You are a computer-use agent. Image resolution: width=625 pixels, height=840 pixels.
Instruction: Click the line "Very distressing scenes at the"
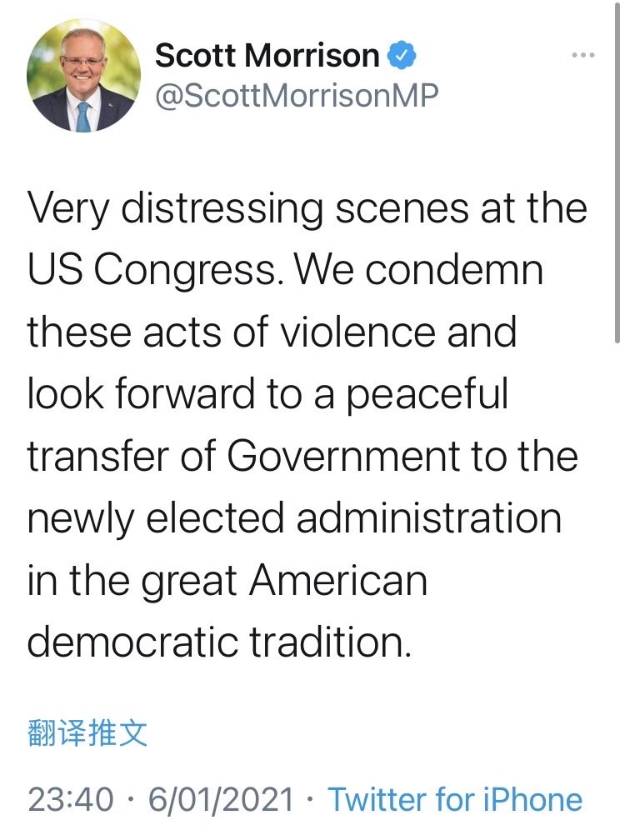pos(307,208)
